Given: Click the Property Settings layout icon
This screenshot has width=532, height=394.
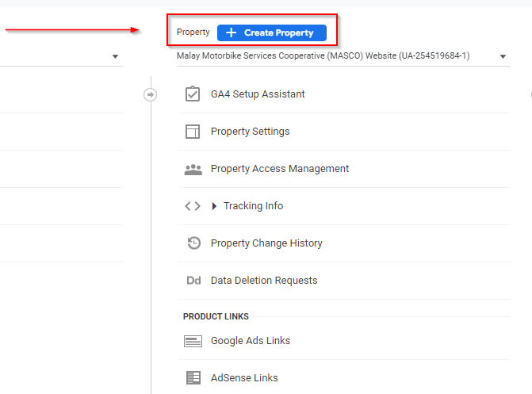Looking at the screenshot, I should click(x=193, y=132).
